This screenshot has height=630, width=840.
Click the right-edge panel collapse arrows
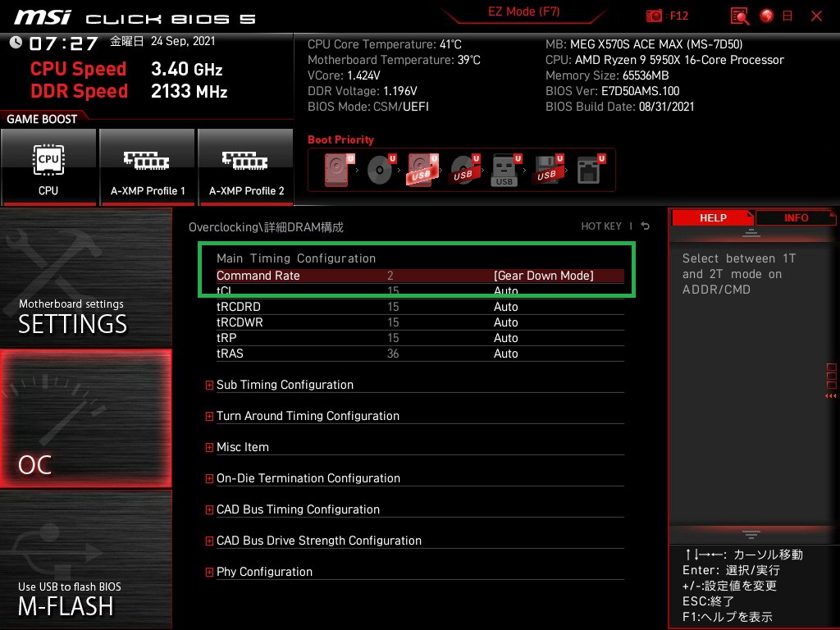click(830, 396)
